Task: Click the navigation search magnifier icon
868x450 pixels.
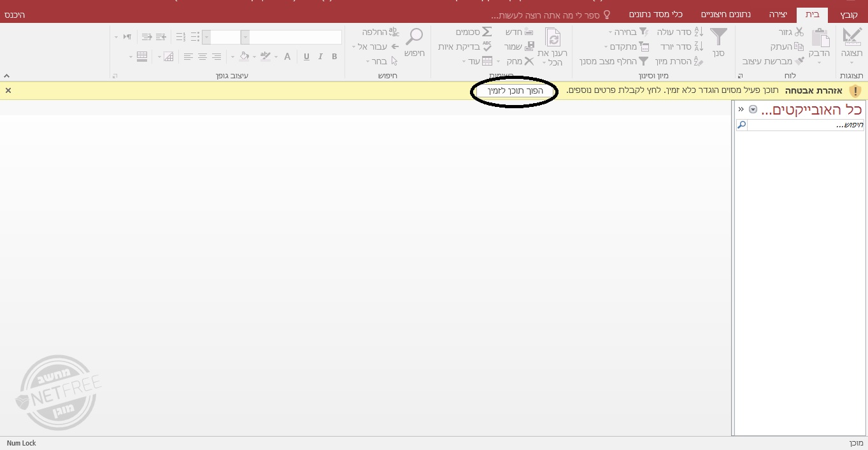Action: point(741,126)
